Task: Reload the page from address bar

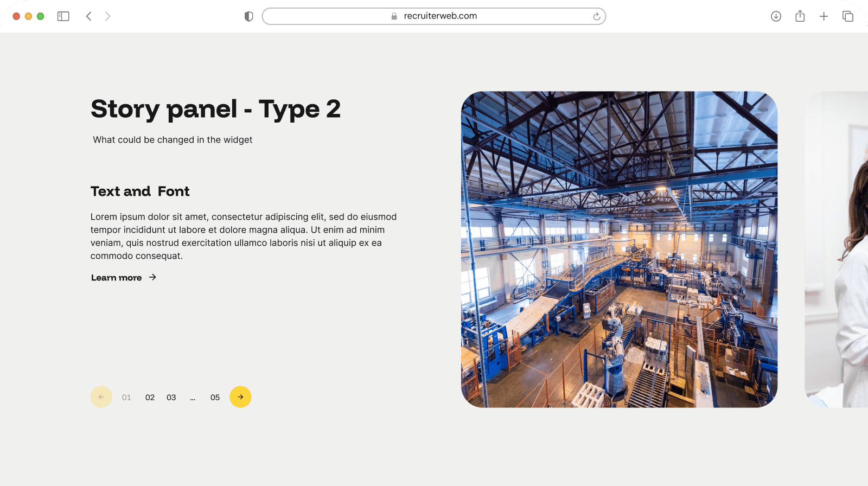Action: pos(596,16)
